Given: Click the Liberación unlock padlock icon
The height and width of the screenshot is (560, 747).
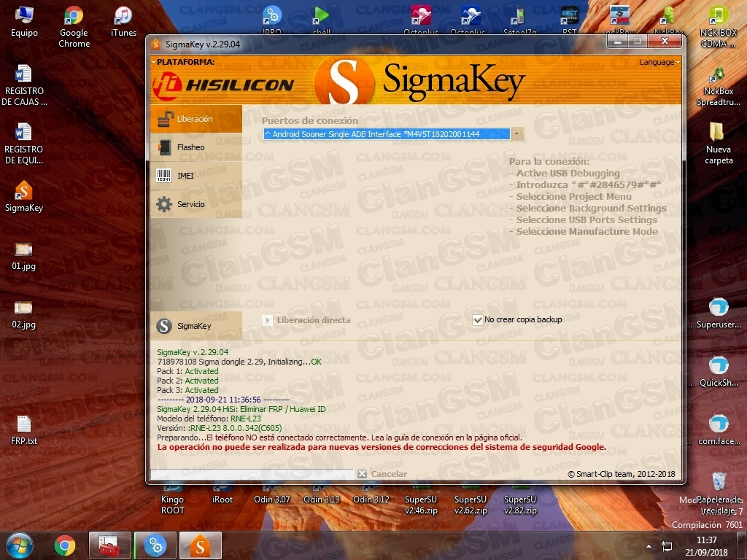Looking at the screenshot, I should pos(165,119).
